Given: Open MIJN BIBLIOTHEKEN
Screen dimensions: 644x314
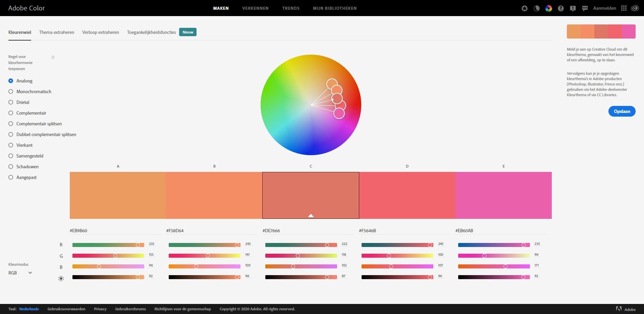Looking at the screenshot, I should (335, 8).
